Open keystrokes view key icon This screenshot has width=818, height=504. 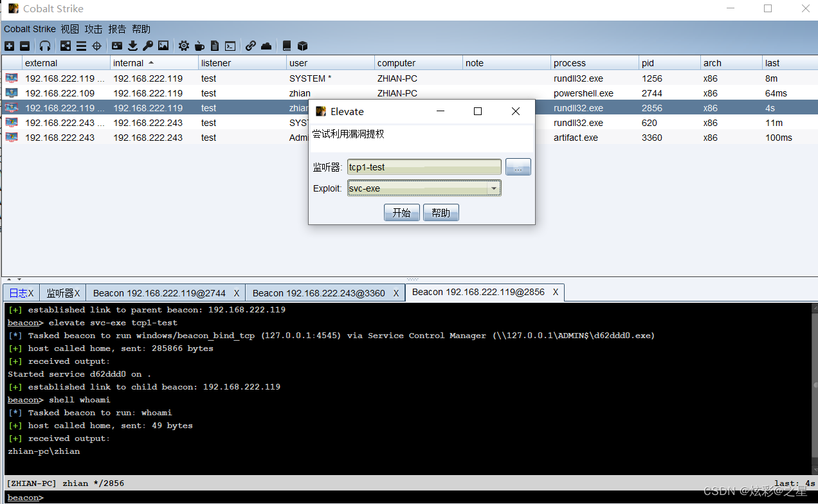(x=148, y=46)
